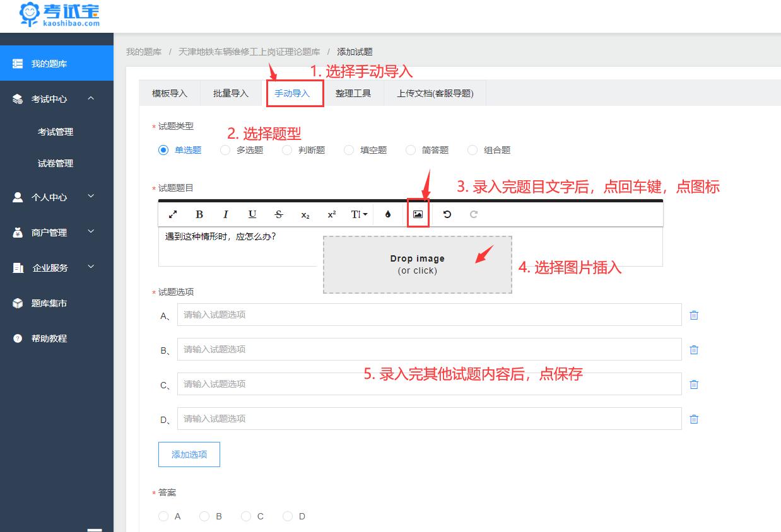Click option C input field
Image resolution: width=781 pixels, height=532 pixels.
click(429, 384)
